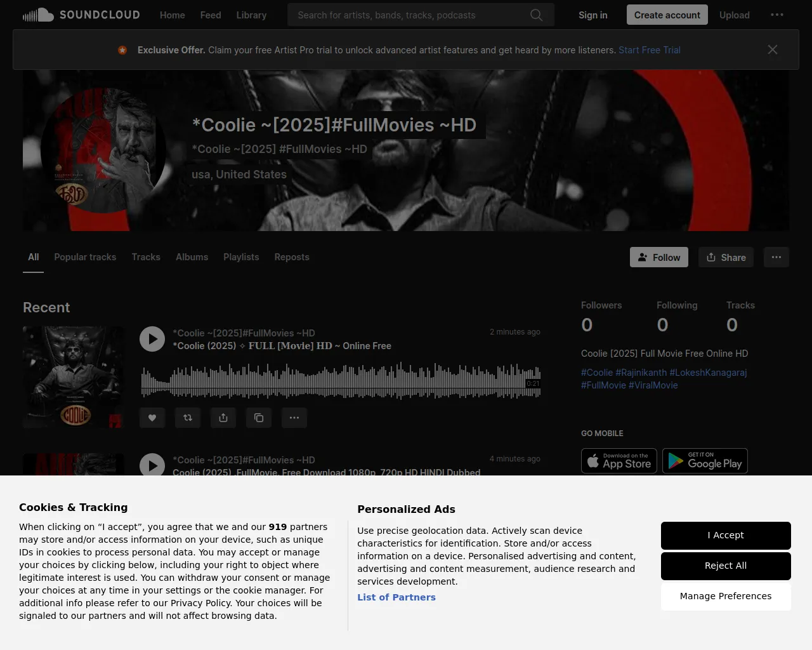Open Manage Preferences for cookies
The width and height of the screenshot is (812, 650).
(x=726, y=597)
